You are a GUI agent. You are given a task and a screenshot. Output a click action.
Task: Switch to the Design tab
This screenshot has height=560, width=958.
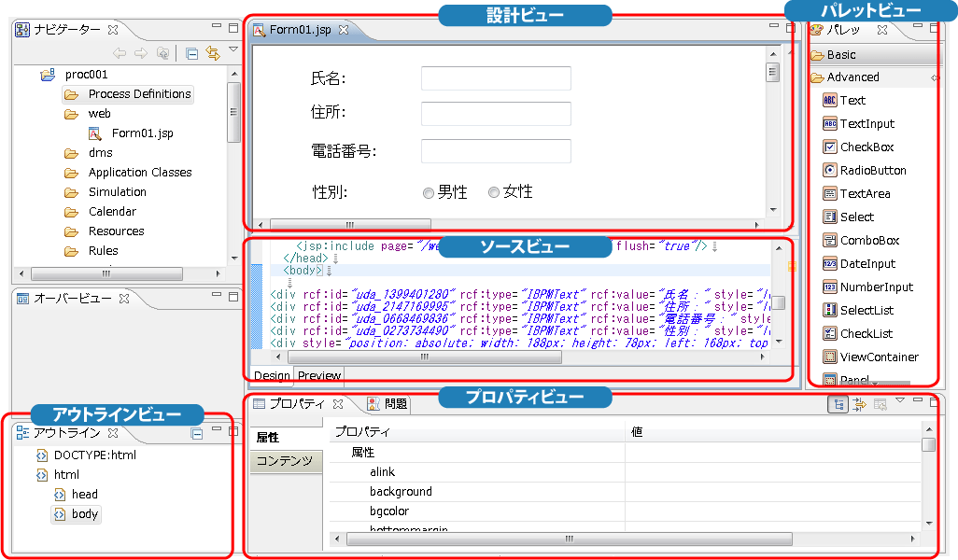tap(272, 375)
